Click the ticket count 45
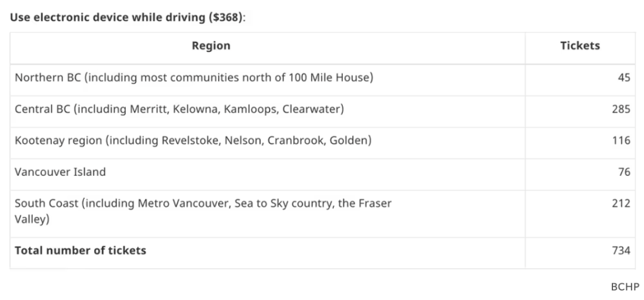644x300 pixels. (624, 78)
